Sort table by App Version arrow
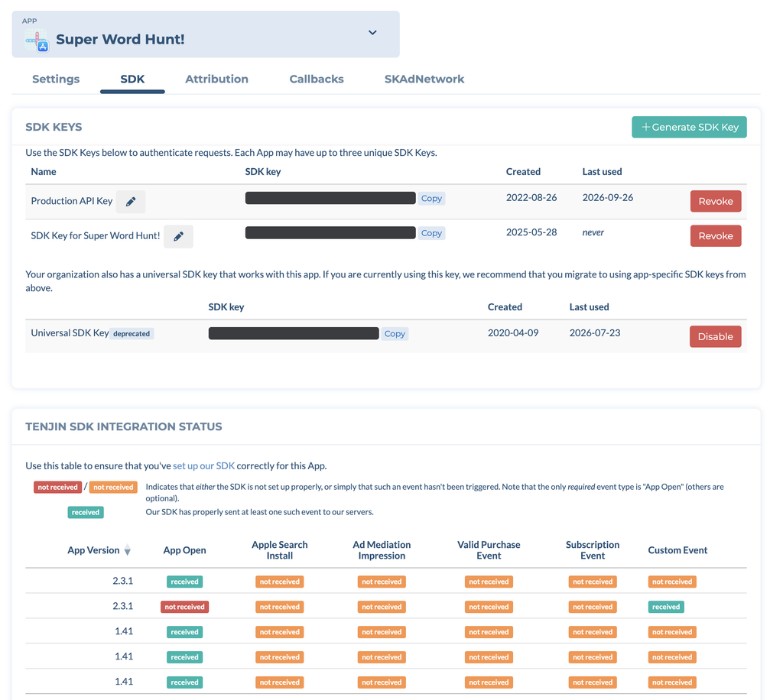Viewport: 783px width, 700px height. tap(128, 550)
